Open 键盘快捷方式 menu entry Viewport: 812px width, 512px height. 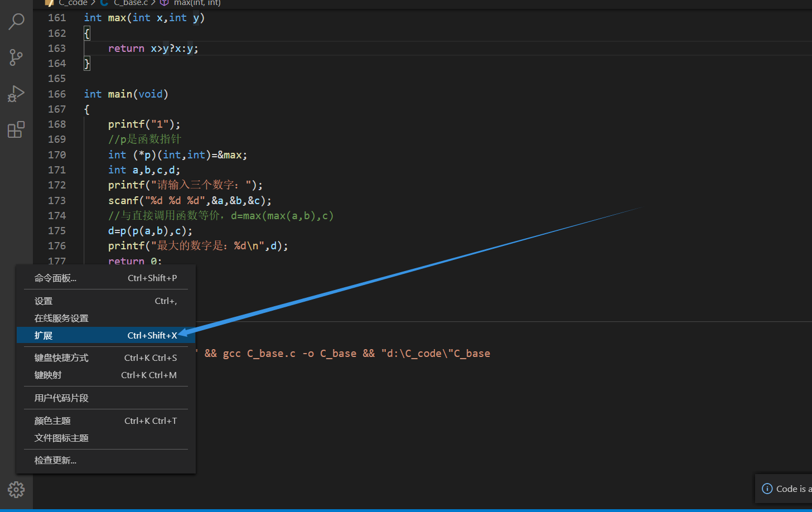point(106,358)
